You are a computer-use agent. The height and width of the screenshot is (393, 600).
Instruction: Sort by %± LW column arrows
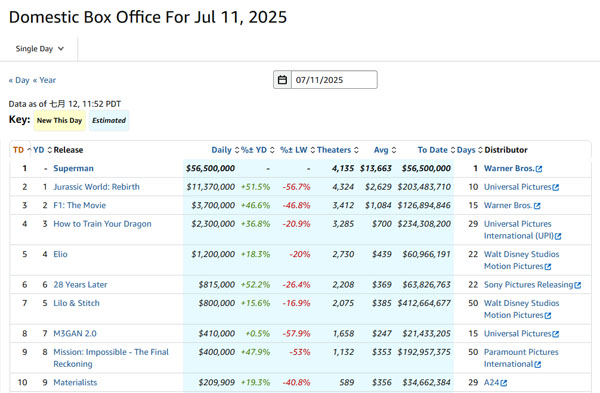click(x=313, y=150)
